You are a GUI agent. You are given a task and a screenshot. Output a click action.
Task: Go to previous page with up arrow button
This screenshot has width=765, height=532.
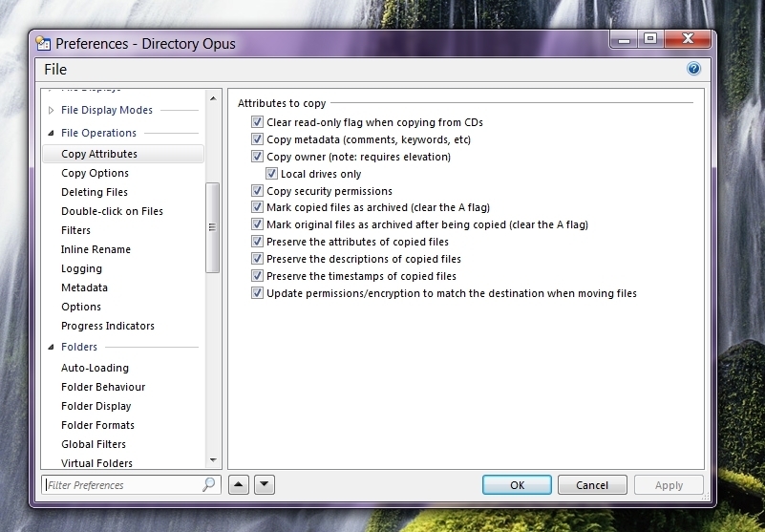point(239,484)
